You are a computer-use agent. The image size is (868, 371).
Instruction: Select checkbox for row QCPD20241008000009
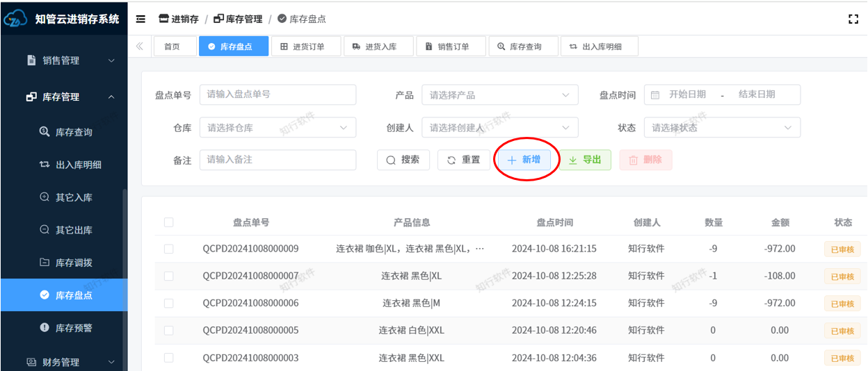tap(168, 249)
